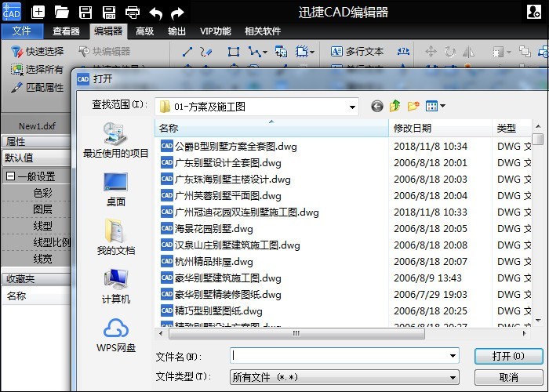Select the freehand sketch pencil tool
Screen dimensions: 549x392
tap(206, 52)
